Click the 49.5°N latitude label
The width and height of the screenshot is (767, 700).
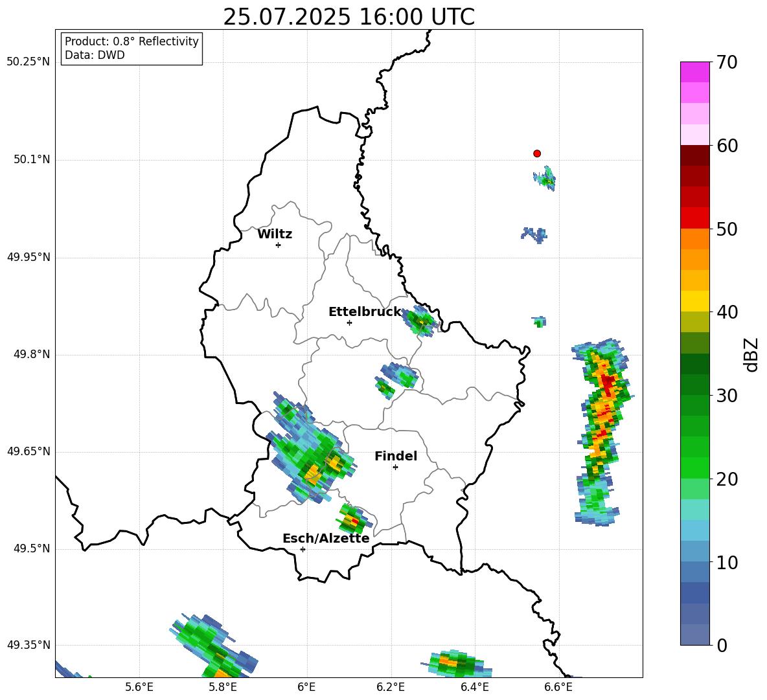click(32, 548)
